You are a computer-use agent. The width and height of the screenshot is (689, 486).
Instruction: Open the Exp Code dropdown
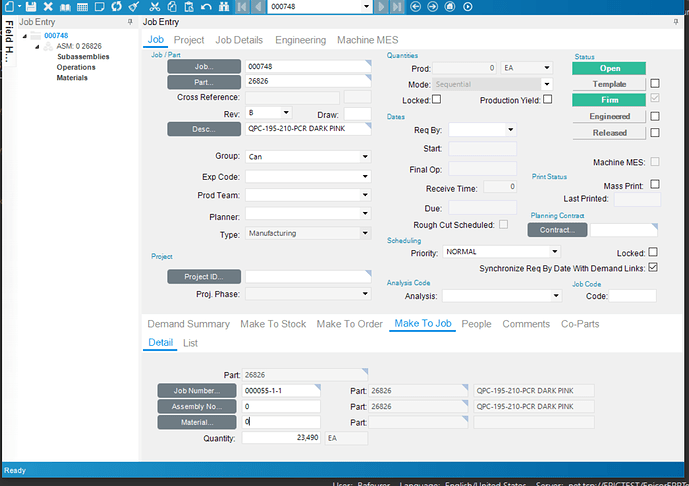[x=365, y=176]
